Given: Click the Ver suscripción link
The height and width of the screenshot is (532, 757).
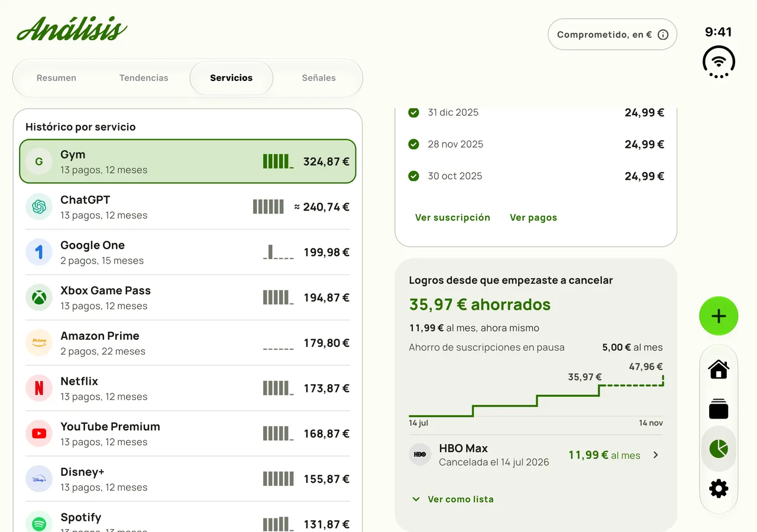Looking at the screenshot, I should (452, 218).
